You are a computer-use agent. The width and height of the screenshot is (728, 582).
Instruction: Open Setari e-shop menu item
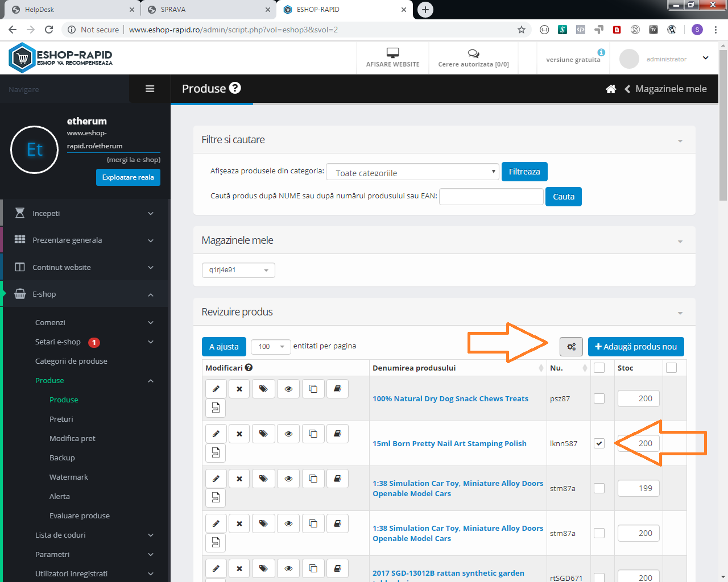[58, 342]
